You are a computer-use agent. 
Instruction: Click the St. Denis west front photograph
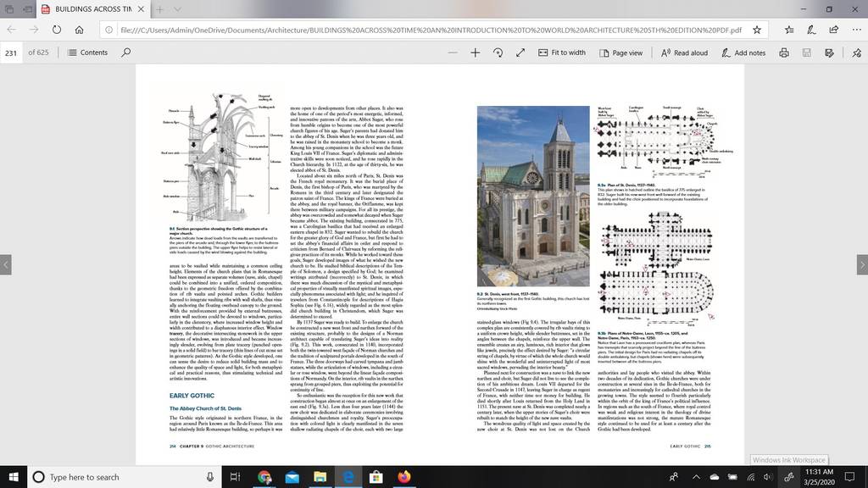pos(533,196)
